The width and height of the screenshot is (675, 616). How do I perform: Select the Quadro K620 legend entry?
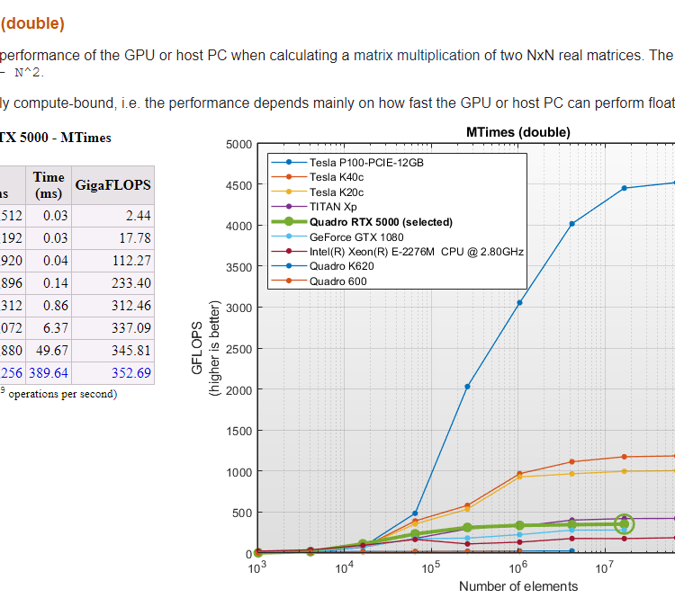coord(341,266)
